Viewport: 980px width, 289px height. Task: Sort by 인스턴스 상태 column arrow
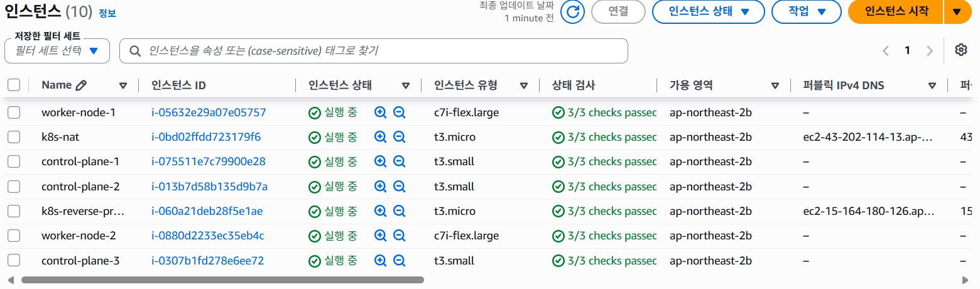click(x=406, y=86)
